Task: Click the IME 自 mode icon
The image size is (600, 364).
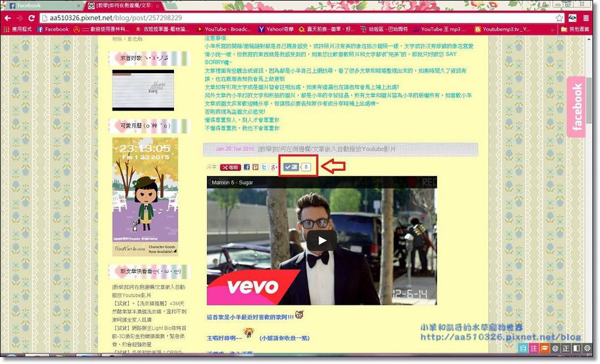Action: (x=523, y=348)
